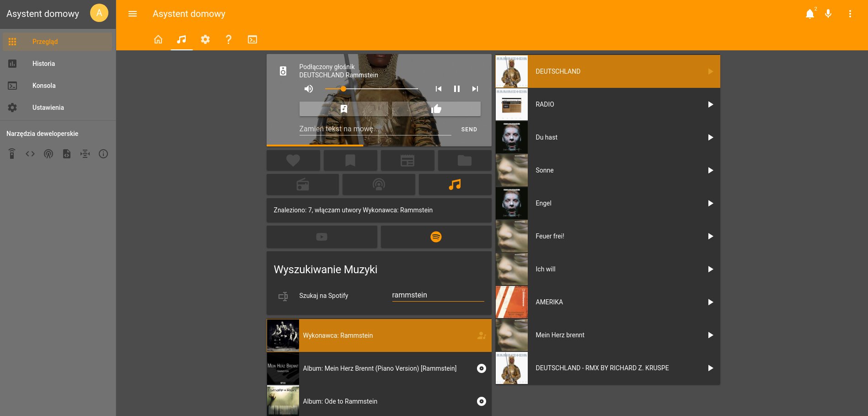Screen dimensions: 868x416
Task: Open the code template developer tool
Action: [30, 154]
